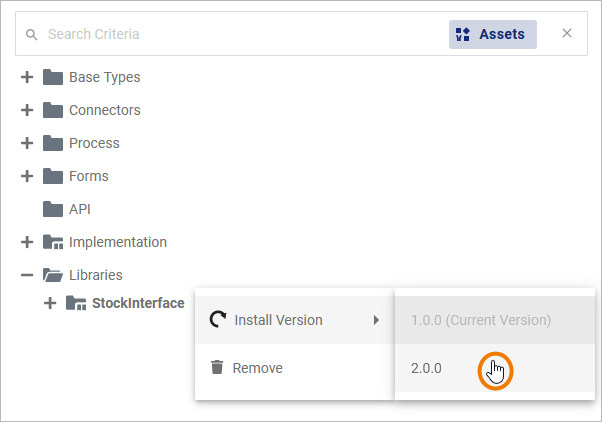Expand the Process folder node
Image resolution: width=602 pixels, height=422 pixels.
27,143
